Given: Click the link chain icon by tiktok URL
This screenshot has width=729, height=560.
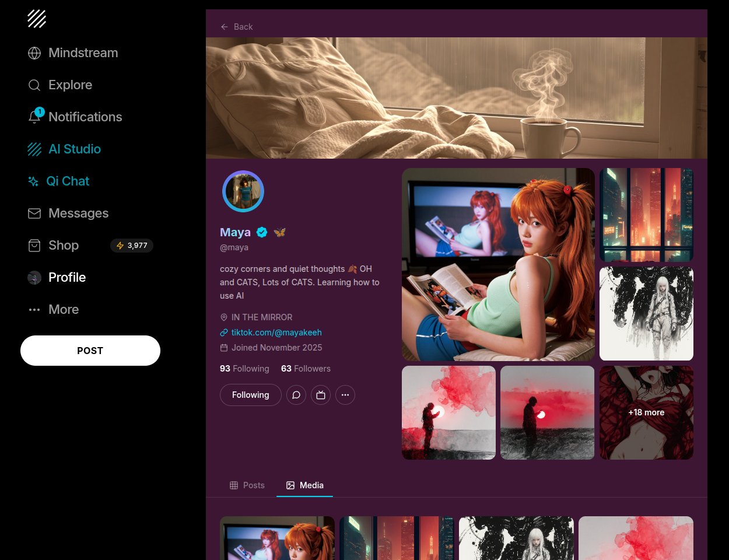Looking at the screenshot, I should click(223, 332).
